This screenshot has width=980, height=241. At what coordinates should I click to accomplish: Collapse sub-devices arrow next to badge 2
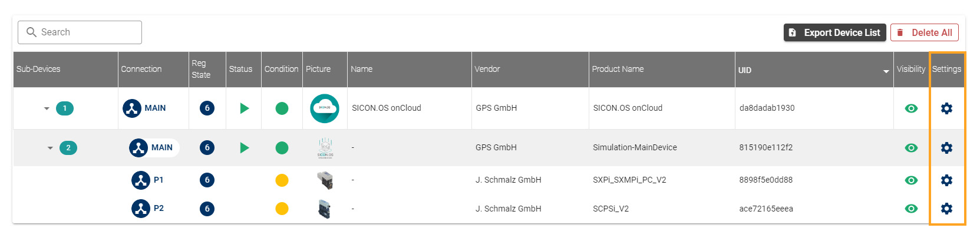click(50, 148)
